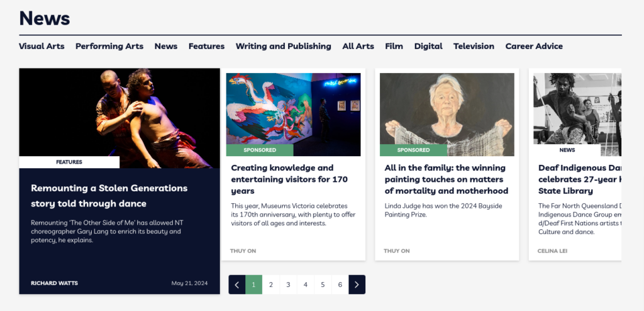Screen dimensions: 644x311
Task: Click the black-and-white dancer photo thumbnail
Action: pyautogui.click(x=577, y=115)
